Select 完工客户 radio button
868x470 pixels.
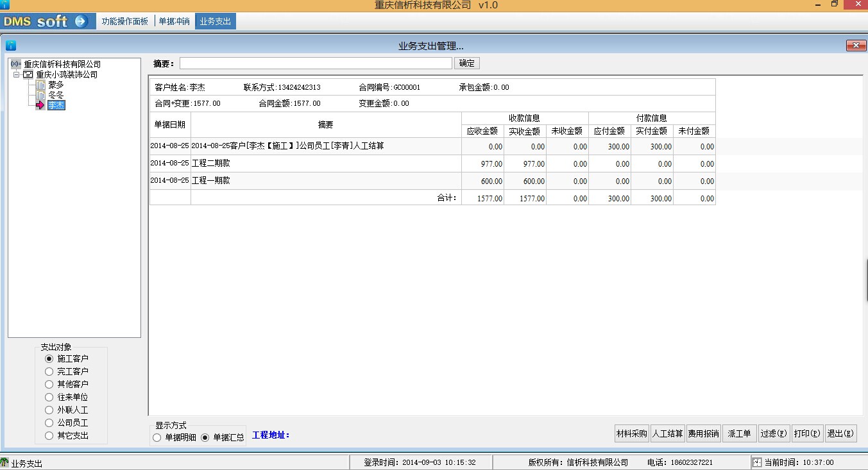point(49,371)
